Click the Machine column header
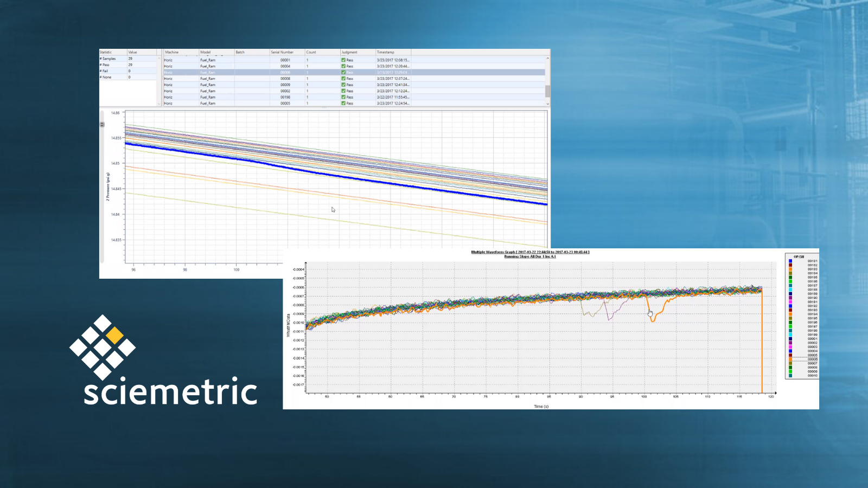 pyautogui.click(x=172, y=53)
